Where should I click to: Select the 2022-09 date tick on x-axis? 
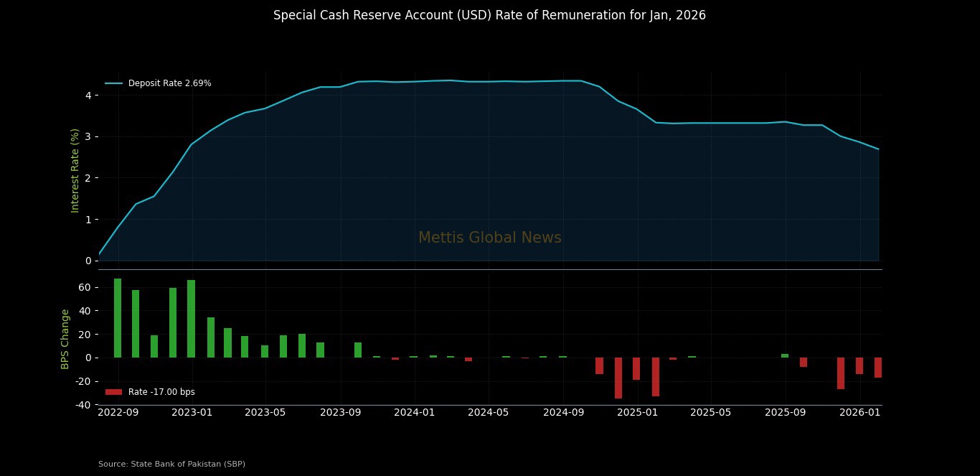pos(118,412)
